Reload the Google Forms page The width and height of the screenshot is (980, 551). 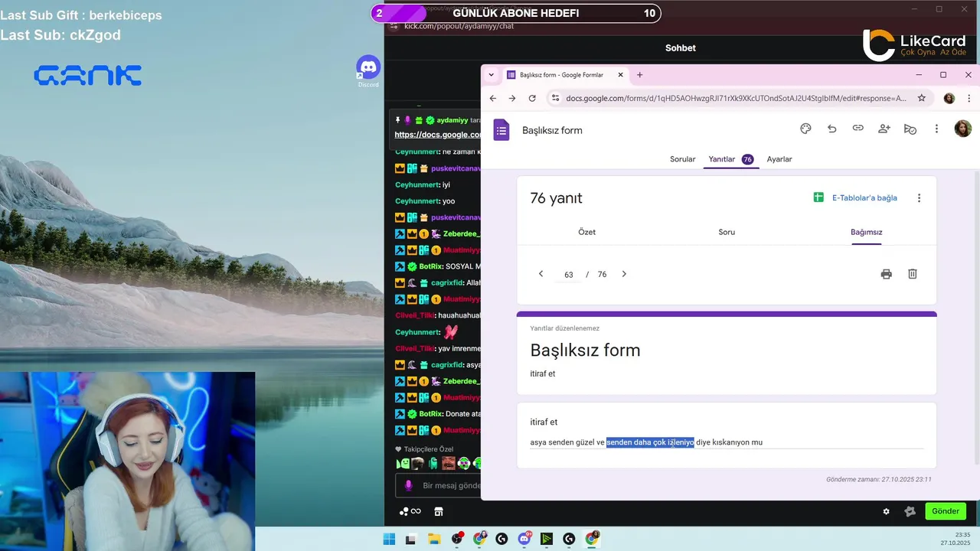[532, 98]
